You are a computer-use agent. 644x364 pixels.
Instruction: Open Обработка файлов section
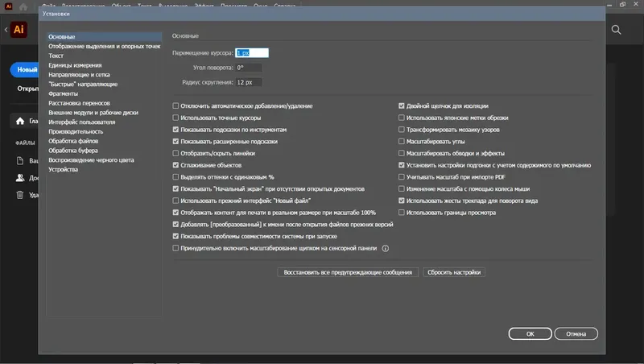pyautogui.click(x=104, y=141)
